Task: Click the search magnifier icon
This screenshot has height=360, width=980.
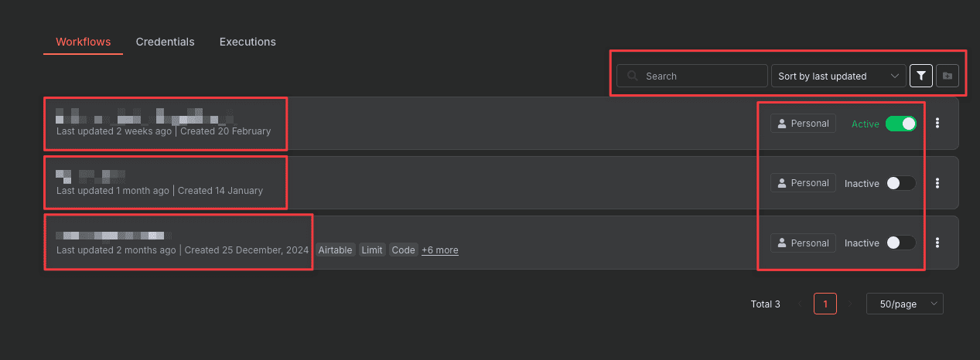Action: pyautogui.click(x=633, y=76)
